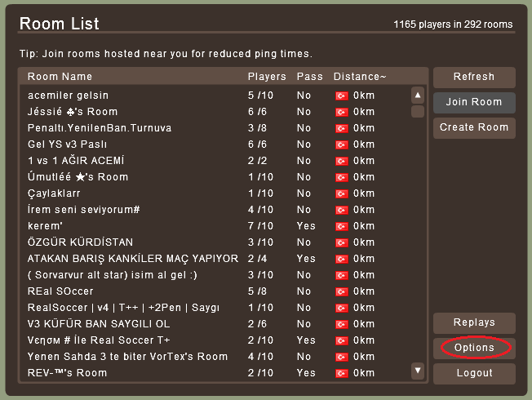532x400 pixels.
Task: Click the flag icon for RealSoccer v4 T++ row
Action: (x=342, y=308)
